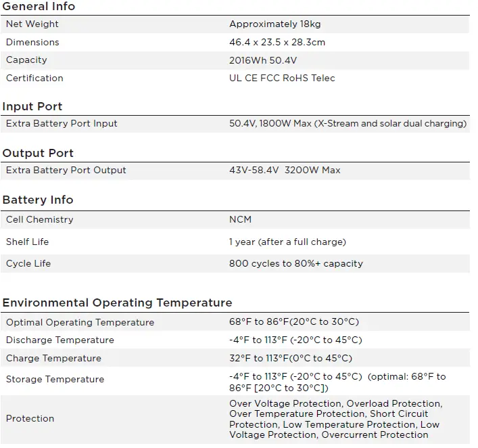The height and width of the screenshot is (448, 478).
Task: Select the Protection row label
Action: pyautogui.click(x=30, y=418)
